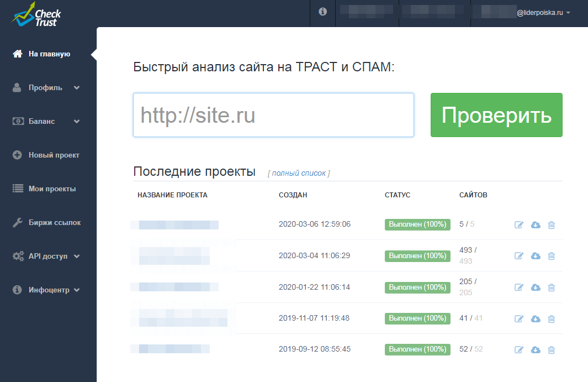Edit the project created 2020-01-22 11:06:14
Screen dimensions: 588x382
point(518,287)
